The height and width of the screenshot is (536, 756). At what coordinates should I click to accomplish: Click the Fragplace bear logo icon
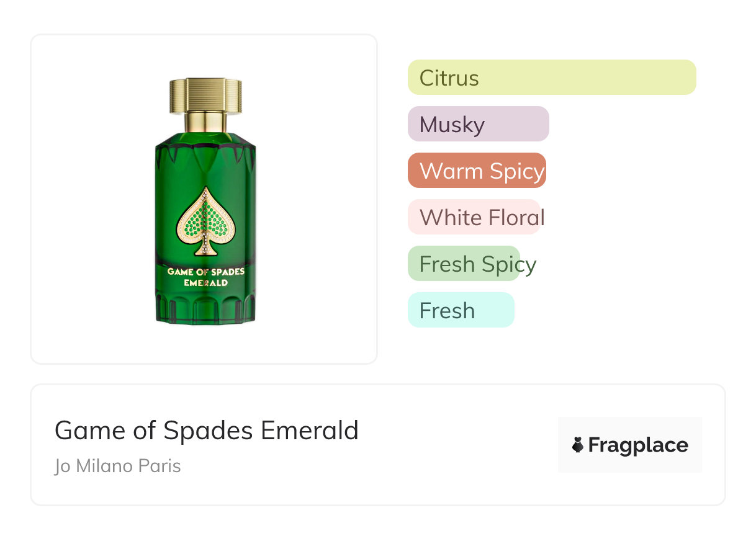point(578,445)
